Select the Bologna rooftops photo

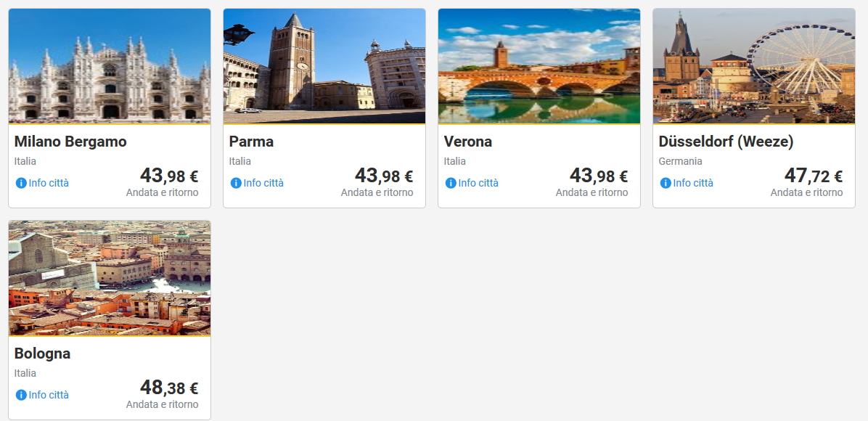pos(110,278)
